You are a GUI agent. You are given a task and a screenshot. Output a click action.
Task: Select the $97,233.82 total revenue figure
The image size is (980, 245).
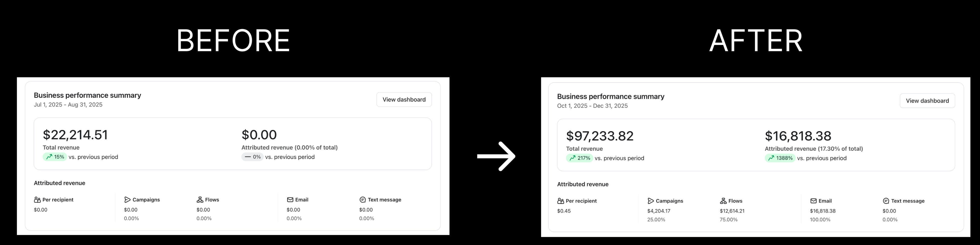click(599, 136)
